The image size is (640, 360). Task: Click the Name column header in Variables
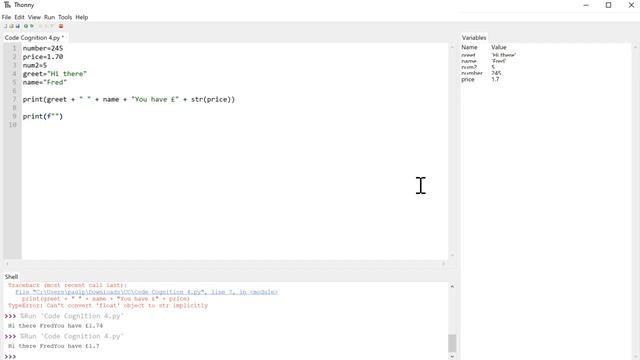[469, 47]
